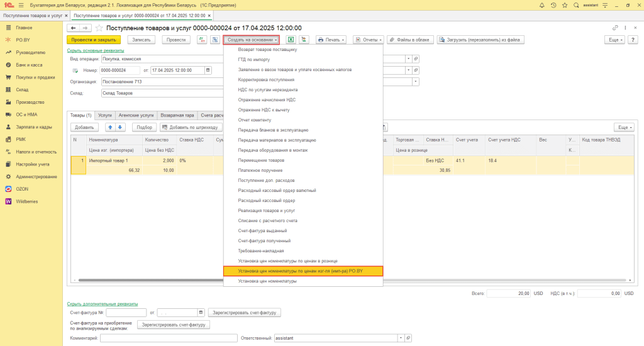Expand the Ответственный dropdown arrow

[401, 338]
